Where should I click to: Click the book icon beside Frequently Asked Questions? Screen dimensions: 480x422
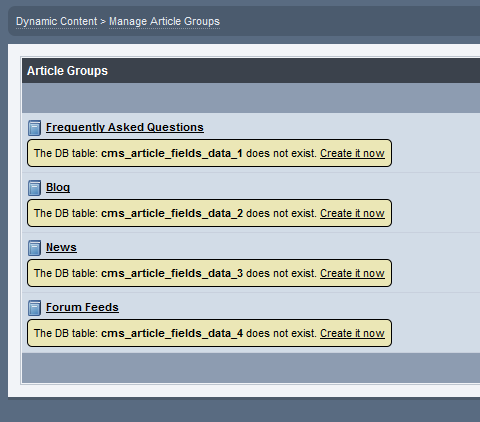tap(34, 128)
